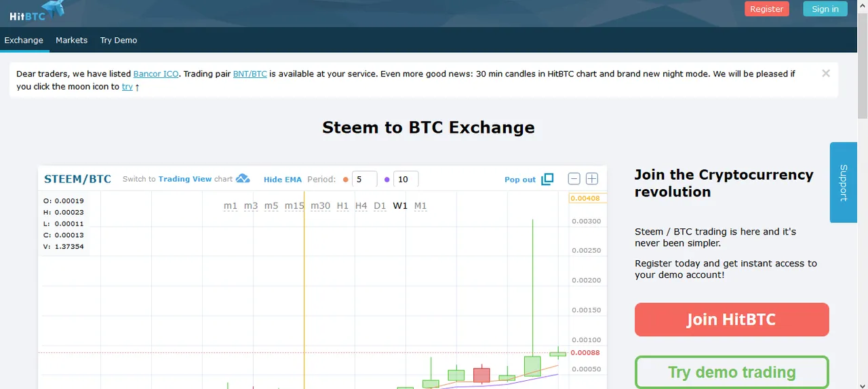The width and height of the screenshot is (868, 389).
Task: Zoom in the chart with plus icon
Action: 592,179
